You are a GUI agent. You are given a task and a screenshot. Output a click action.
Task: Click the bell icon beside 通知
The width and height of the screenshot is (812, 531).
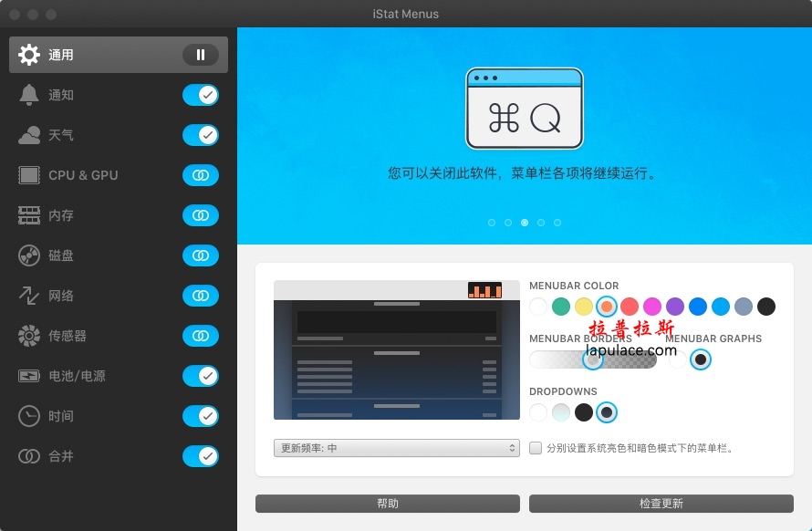click(29, 95)
